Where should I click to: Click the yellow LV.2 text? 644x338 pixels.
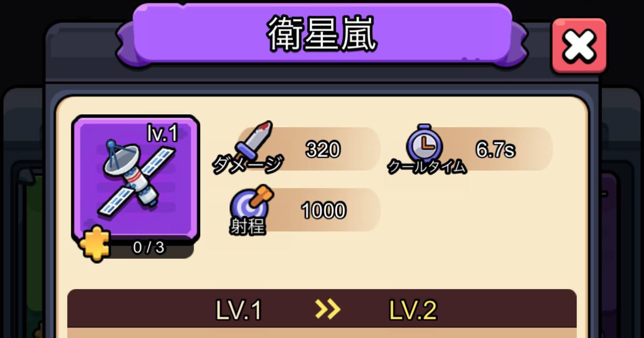pyautogui.click(x=413, y=310)
